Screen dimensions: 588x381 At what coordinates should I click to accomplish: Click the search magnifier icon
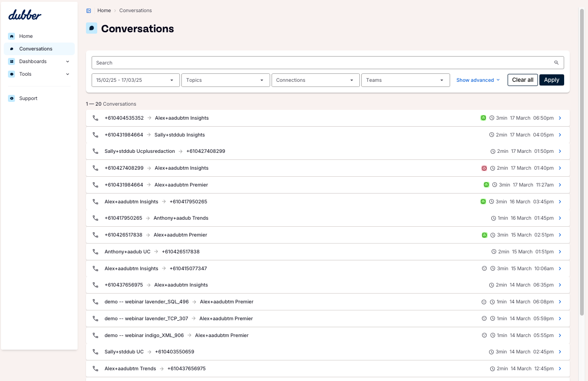point(556,63)
